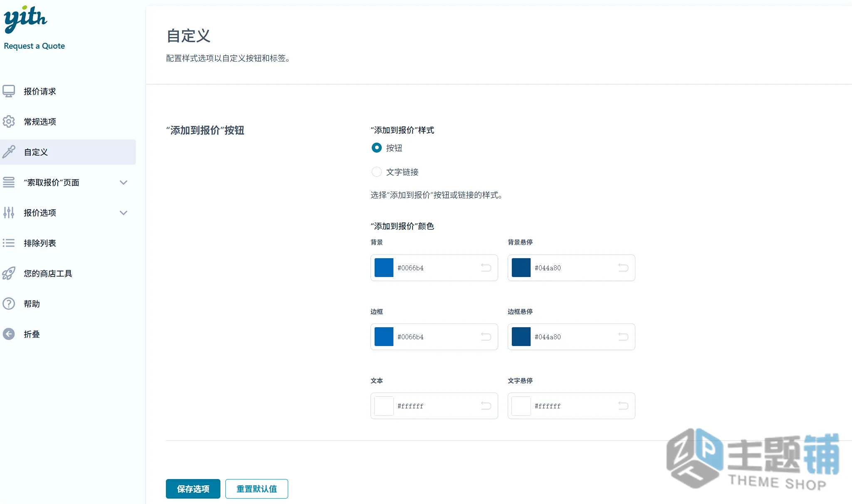Edit the 文本 hex value #ffffff
The width and height of the screenshot is (852, 504).
pyautogui.click(x=410, y=406)
